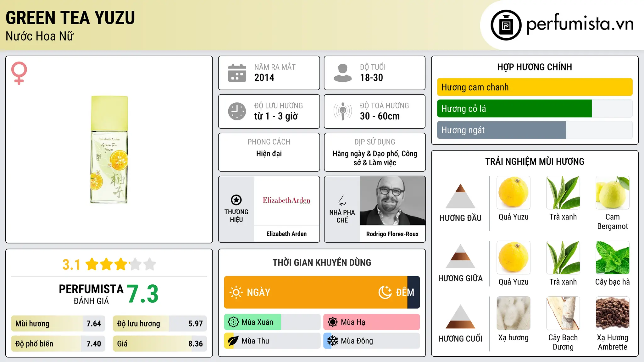Click the person icon beside age range
The width and height of the screenshot is (644, 362).
click(x=343, y=73)
